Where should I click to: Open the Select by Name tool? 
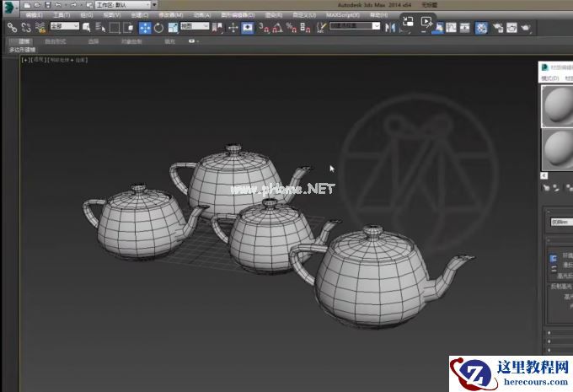tap(100, 27)
